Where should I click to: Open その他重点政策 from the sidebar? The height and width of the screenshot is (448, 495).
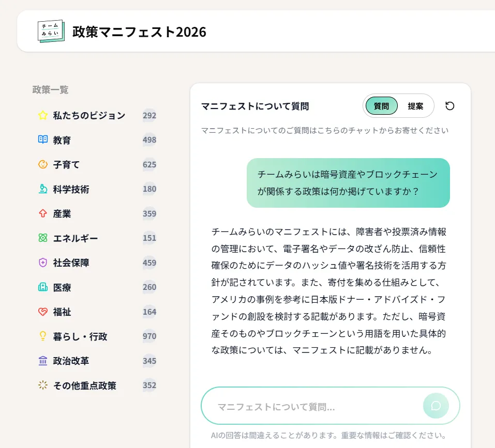[84, 385]
